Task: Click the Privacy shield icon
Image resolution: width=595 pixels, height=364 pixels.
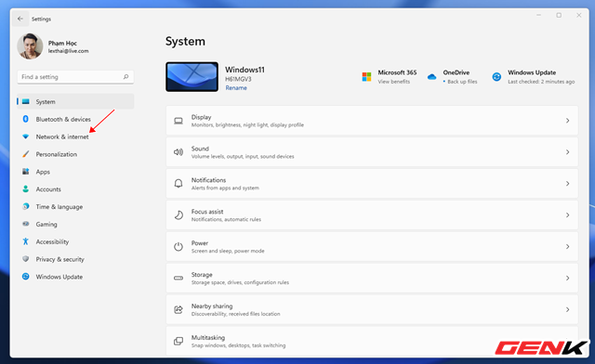Action: point(26,259)
